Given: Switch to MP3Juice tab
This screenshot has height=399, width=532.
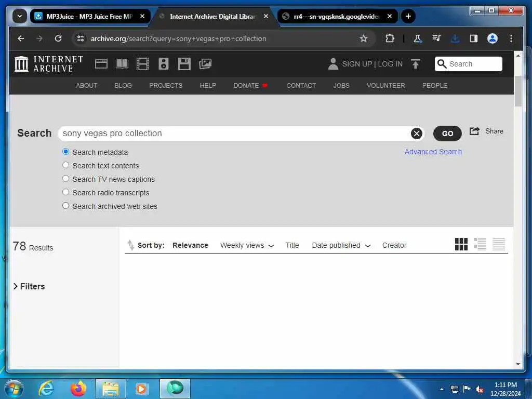Looking at the screenshot, I should tap(89, 16).
